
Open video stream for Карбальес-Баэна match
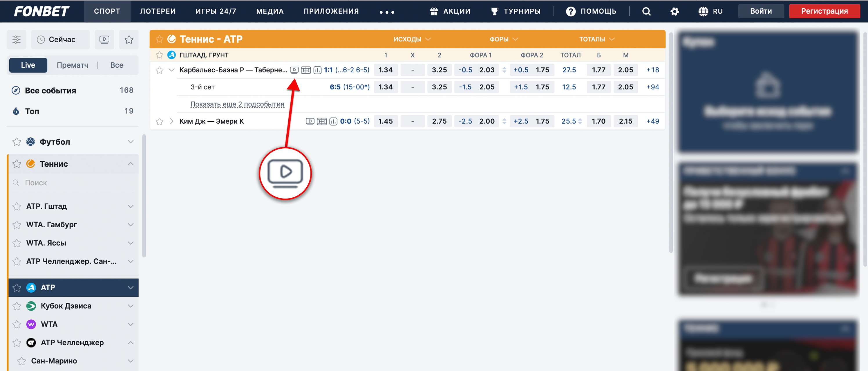coord(294,70)
